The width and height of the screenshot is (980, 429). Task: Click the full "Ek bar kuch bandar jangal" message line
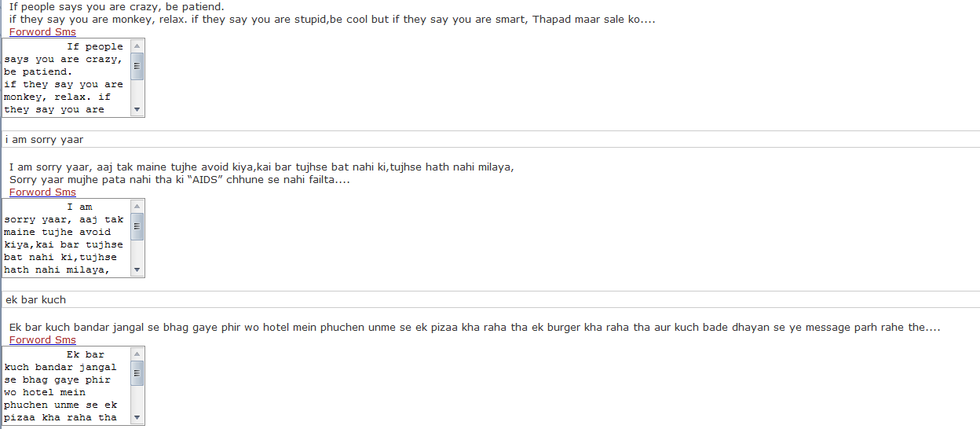pos(474,328)
